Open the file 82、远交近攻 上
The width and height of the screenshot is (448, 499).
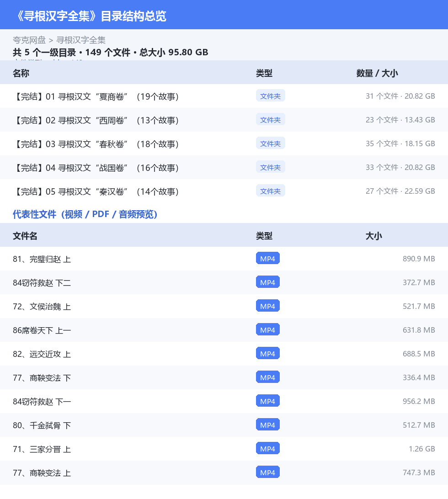(42, 354)
